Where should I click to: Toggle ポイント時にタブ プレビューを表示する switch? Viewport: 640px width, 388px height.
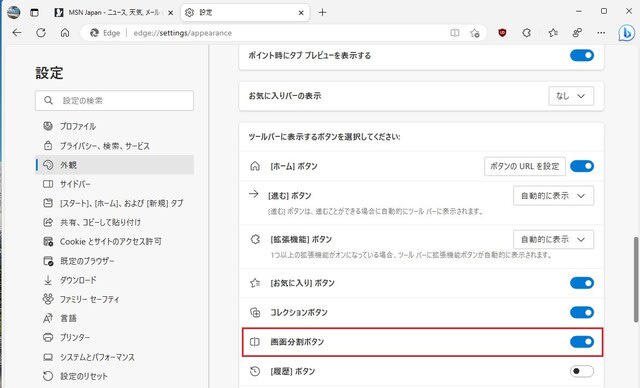click(582, 55)
